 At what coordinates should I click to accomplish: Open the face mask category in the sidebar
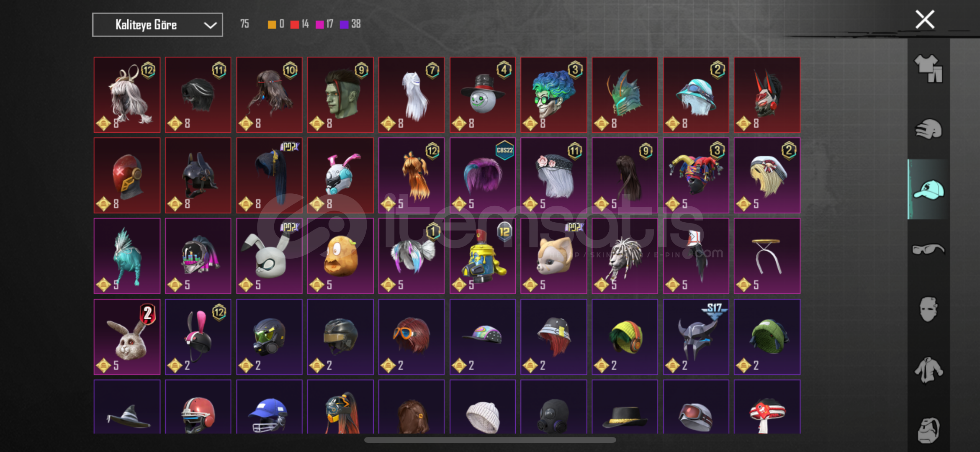pyautogui.click(x=929, y=309)
